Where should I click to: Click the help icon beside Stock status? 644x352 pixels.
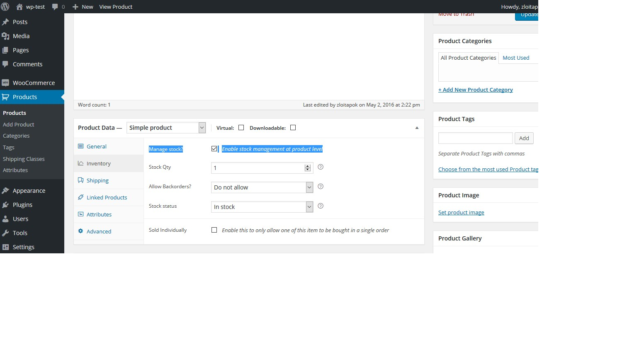coord(321,206)
